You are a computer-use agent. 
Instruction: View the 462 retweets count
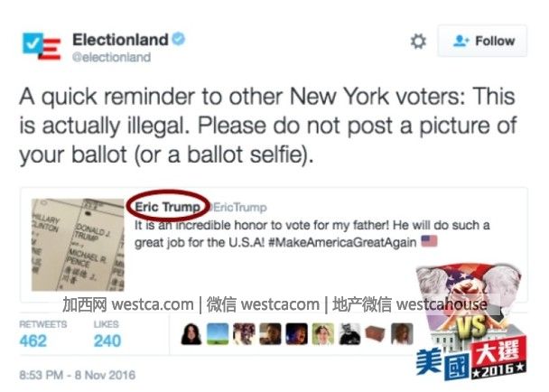coord(33,341)
